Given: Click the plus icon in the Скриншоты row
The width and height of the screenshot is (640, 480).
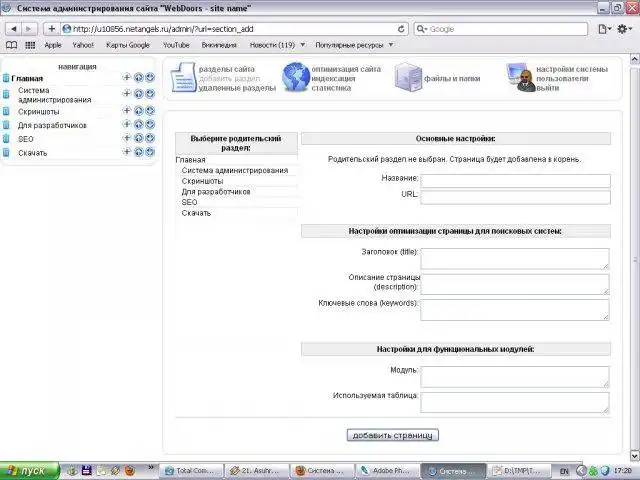Looking at the screenshot, I should (127, 111).
